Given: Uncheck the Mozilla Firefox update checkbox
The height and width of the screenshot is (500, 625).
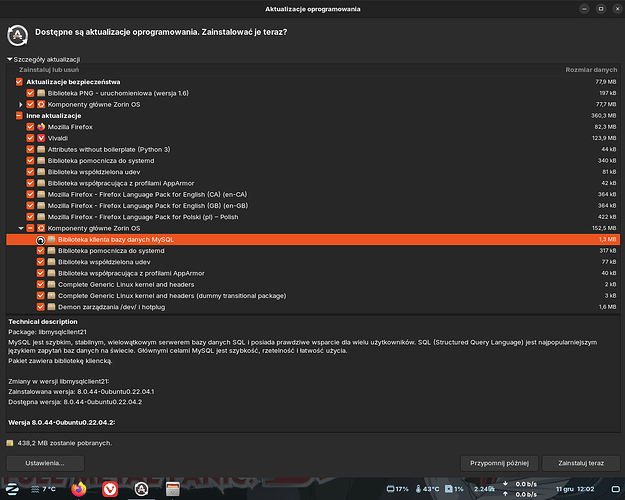Looking at the screenshot, I should click(30, 127).
